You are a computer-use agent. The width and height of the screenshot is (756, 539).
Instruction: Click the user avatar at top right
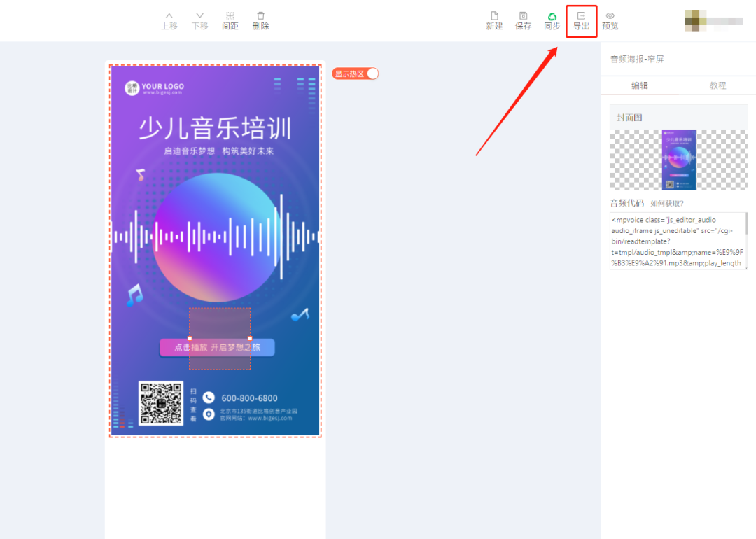point(695,21)
